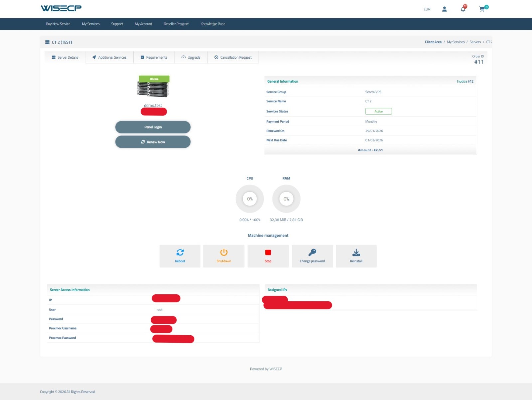This screenshot has height=400, width=532.
Task: Expand the My Account menu
Action: point(143,24)
